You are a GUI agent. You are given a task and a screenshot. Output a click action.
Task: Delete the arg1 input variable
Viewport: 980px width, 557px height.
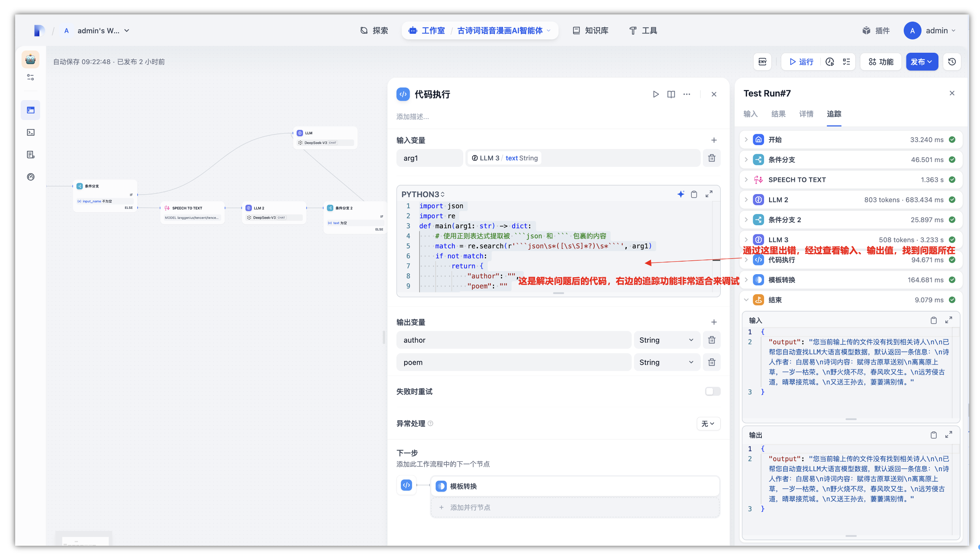(x=712, y=158)
